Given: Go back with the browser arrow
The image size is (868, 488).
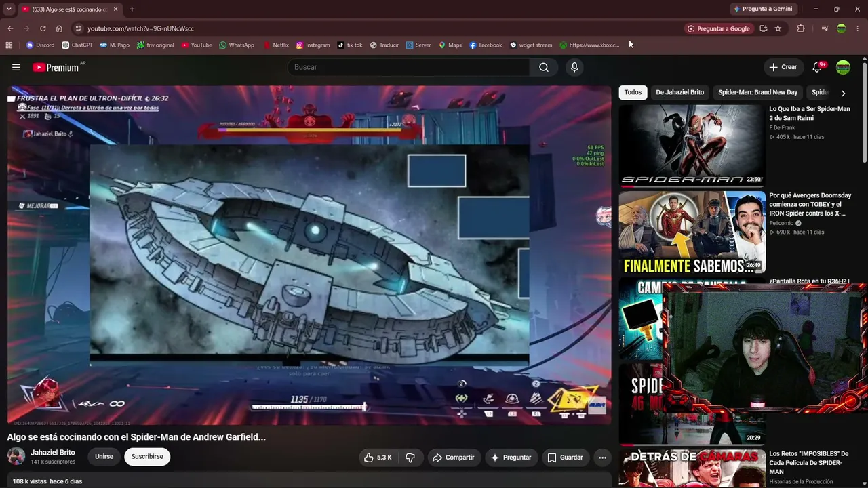Looking at the screenshot, I should coord(10,28).
